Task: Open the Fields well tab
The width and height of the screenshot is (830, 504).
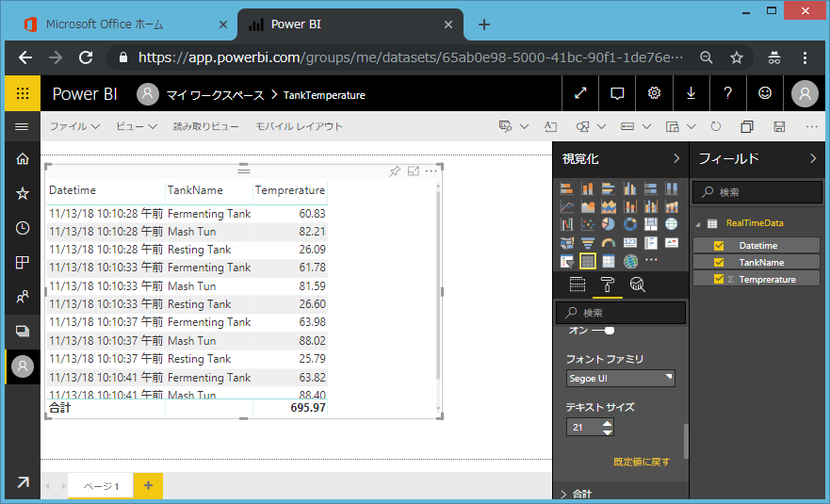Action: coord(577,285)
